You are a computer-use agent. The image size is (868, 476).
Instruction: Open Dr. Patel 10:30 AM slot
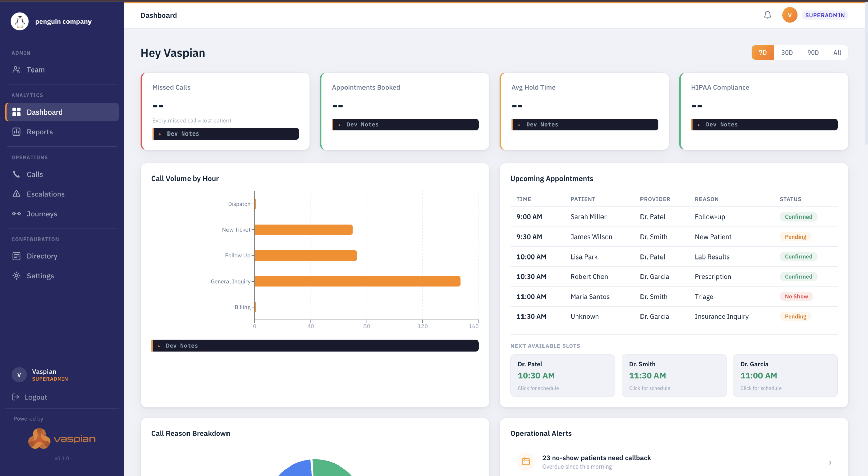coord(563,375)
